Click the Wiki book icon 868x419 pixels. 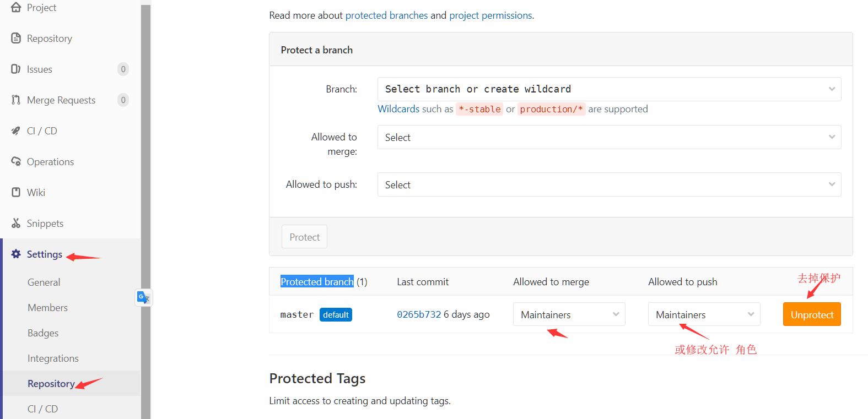[x=16, y=192]
